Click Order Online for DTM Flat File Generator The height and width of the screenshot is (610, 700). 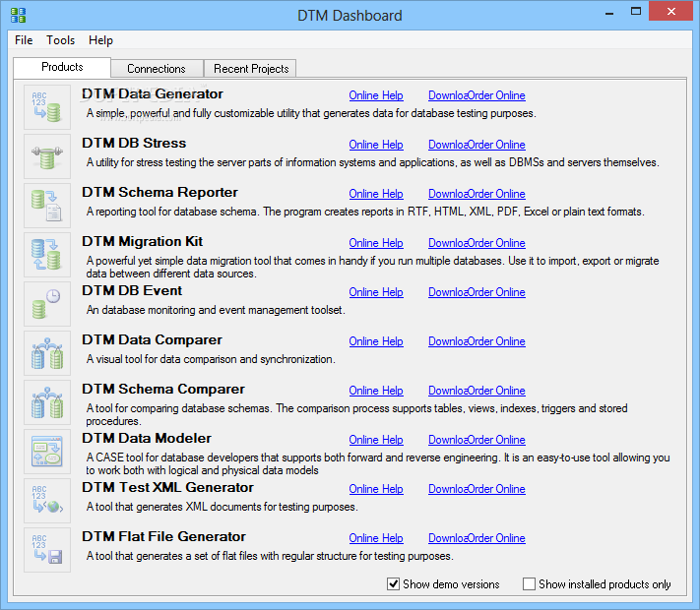pos(496,538)
